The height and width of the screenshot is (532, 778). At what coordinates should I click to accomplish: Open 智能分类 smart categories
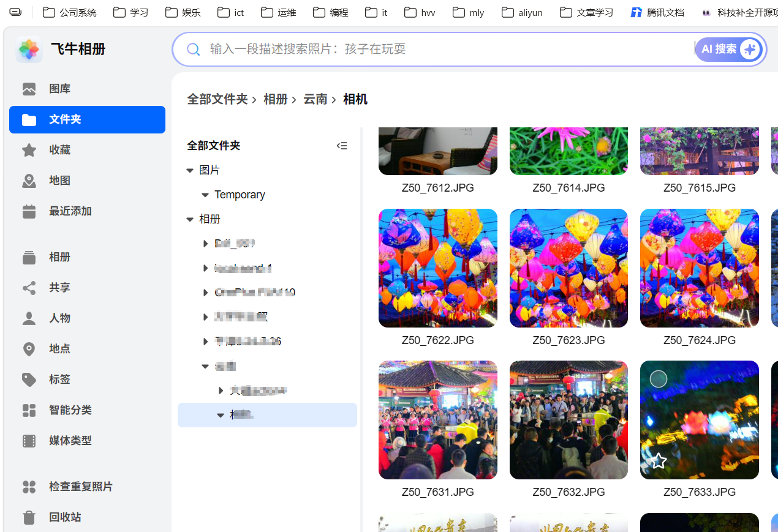pyautogui.click(x=87, y=410)
